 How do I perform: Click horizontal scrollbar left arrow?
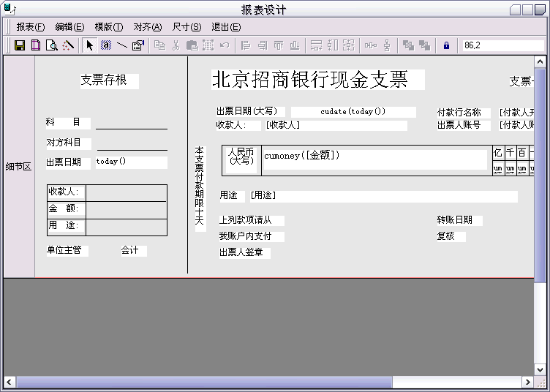[9, 382]
